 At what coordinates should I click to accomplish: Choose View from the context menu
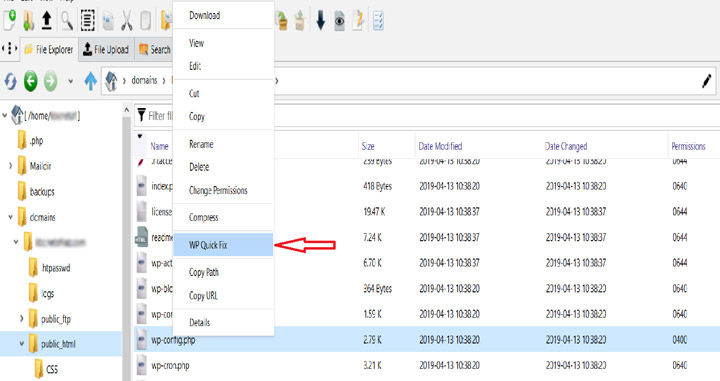coord(224,43)
